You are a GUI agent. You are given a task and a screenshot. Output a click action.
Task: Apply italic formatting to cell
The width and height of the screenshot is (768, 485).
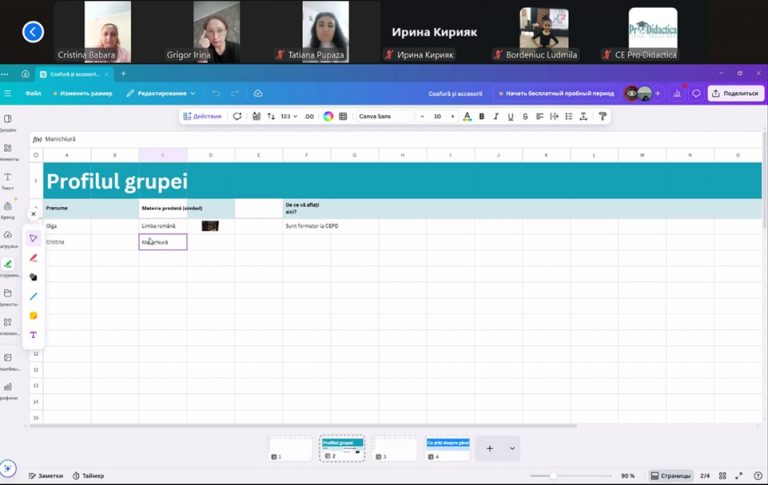point(496,116)
